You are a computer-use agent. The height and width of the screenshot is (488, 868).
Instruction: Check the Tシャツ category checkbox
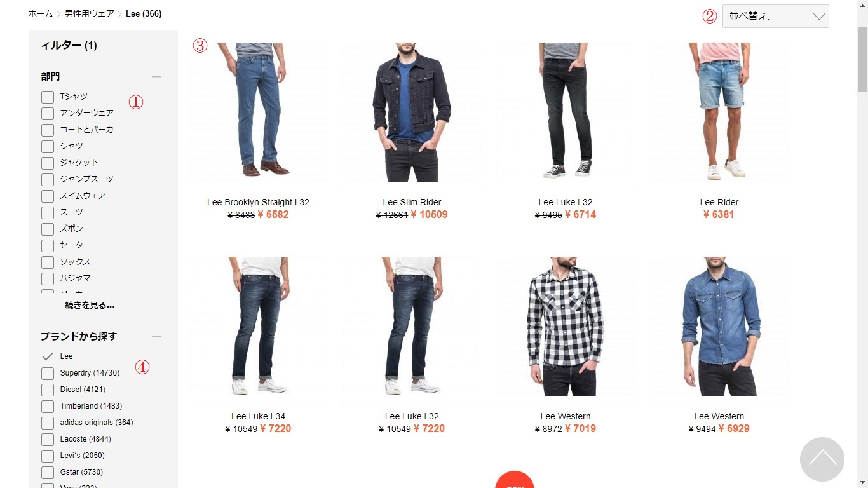click(48, 97)
